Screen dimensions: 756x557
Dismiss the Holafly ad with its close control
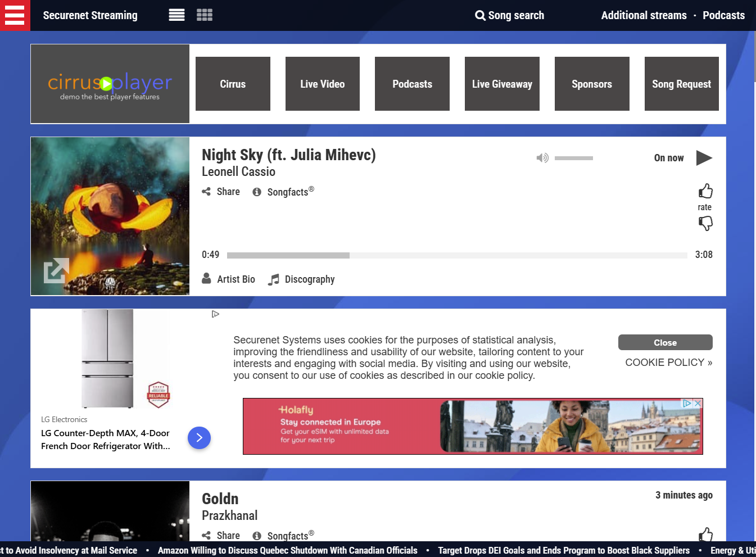click(x=698, y=404)
